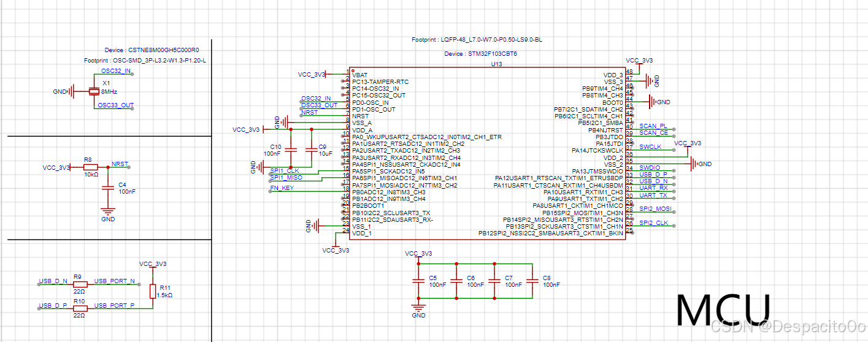Select the OSC-SMD footprint text
Image resolution: width=868 pixels, height=342 pixels.
(145, 61)
